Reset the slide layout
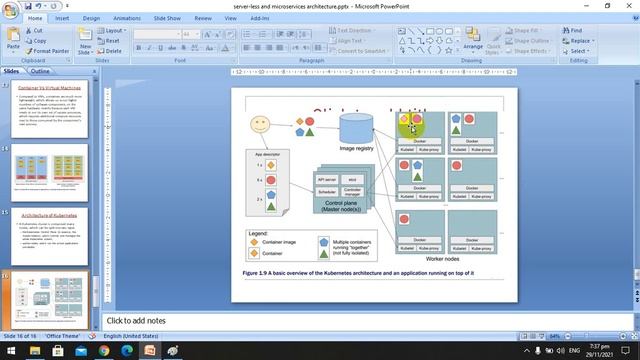Screen dimensions: 640x360 pyautogui.click(x=109, y=41)
